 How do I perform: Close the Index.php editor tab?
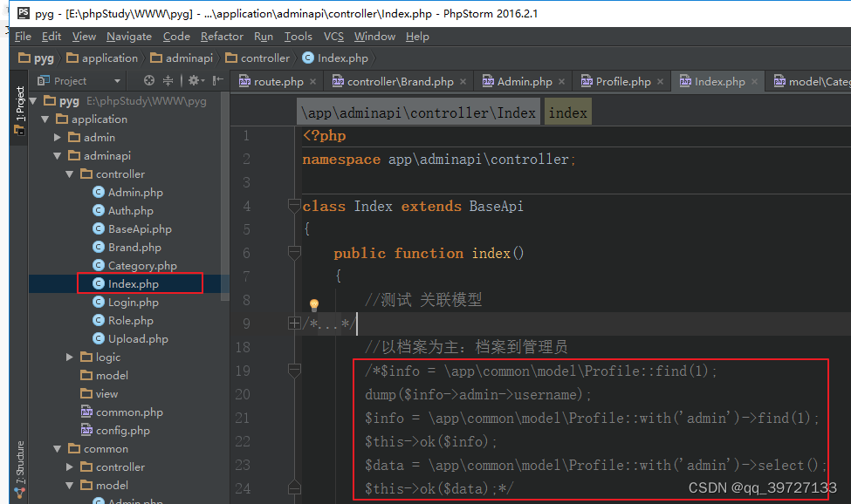754,81
